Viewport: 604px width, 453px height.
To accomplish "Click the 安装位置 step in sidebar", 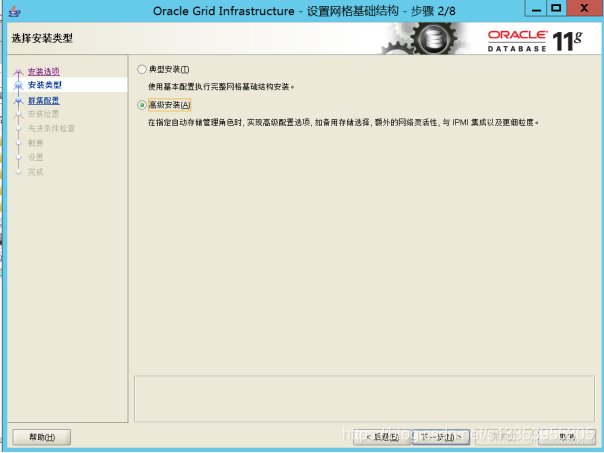I will coord(43,114).
